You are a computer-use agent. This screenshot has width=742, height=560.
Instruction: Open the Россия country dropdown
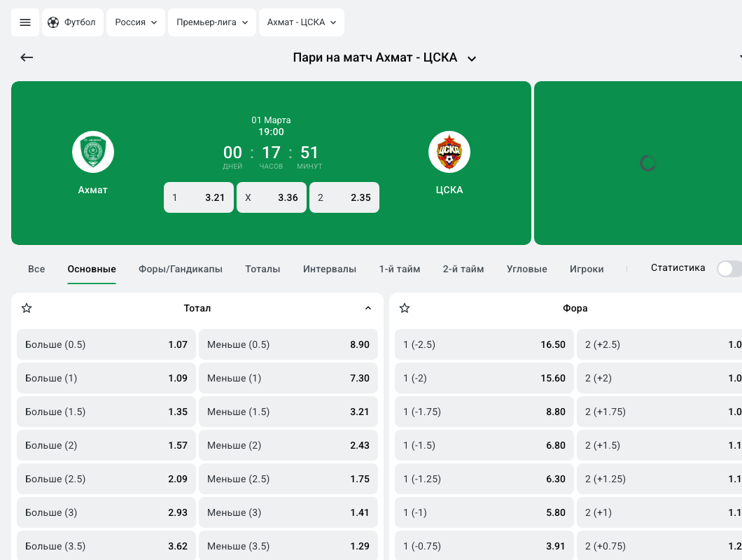click(136, 22)
